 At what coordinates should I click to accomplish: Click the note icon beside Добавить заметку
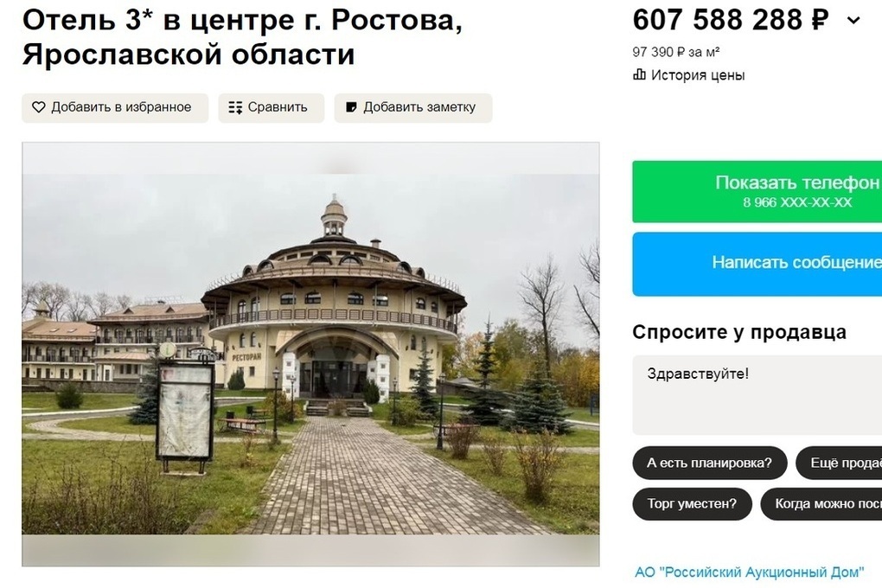[x=351, y=107]
